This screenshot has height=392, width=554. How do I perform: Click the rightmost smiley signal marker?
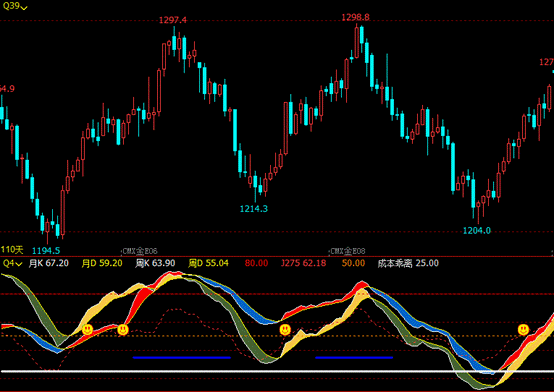523,330
